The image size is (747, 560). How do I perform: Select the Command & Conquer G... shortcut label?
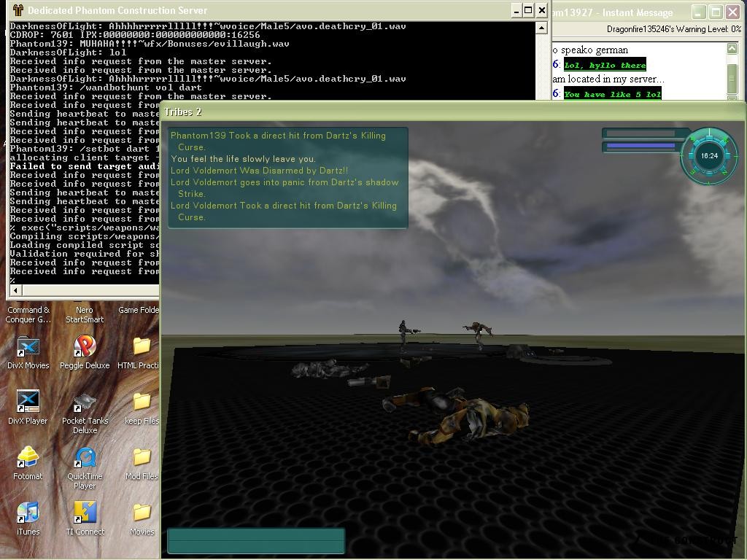click(x=28, y=315)
